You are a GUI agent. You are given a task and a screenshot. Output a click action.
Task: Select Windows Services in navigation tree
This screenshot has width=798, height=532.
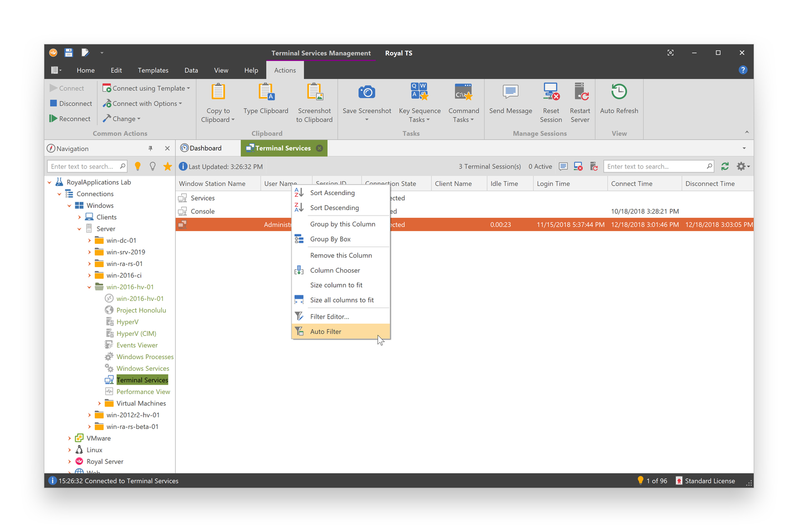tap(142, 369)
